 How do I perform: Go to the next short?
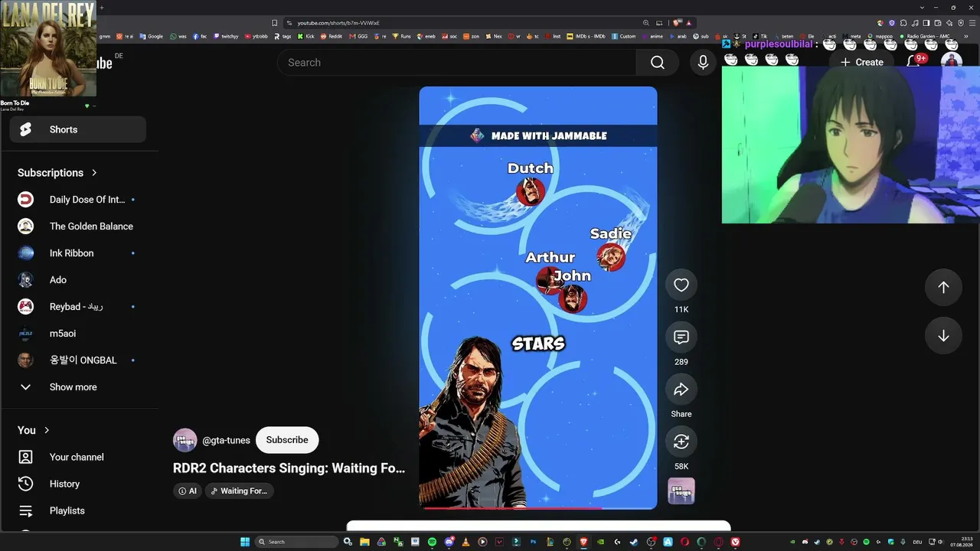pyautogui.click(x=943, y=336)
